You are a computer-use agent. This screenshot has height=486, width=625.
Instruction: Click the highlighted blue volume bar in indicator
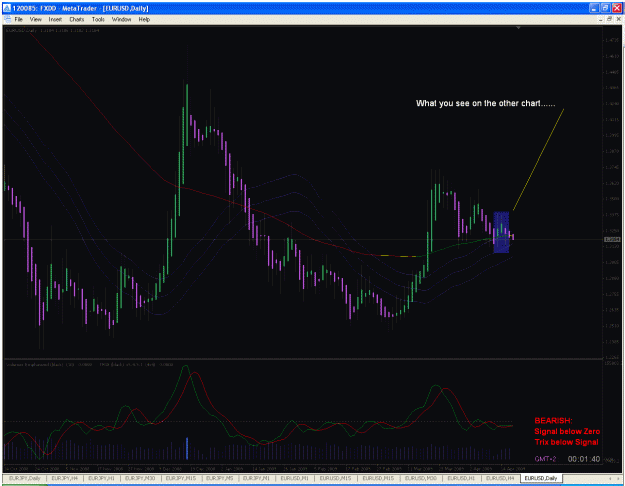(187, 449)
